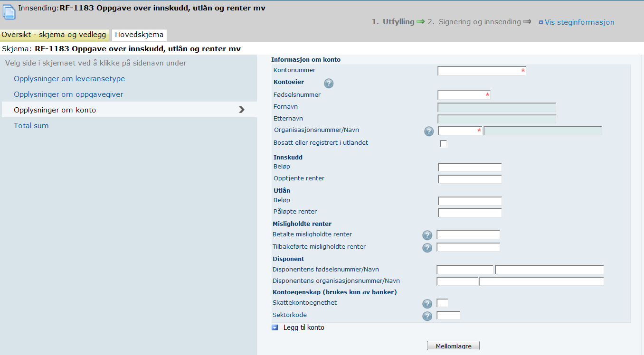
Task: Open help icon for Organisasjonsnummer/Navn
Action: coord(429,131)
